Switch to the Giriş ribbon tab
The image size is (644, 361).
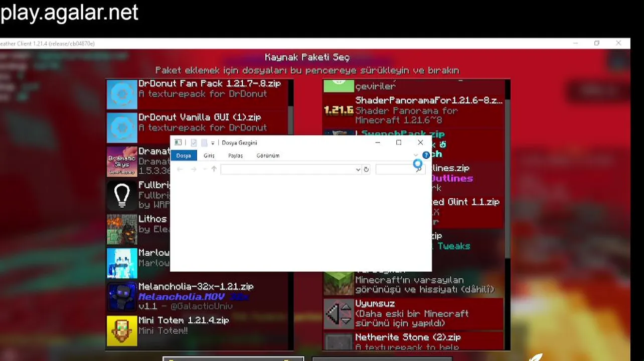[209, 155]
